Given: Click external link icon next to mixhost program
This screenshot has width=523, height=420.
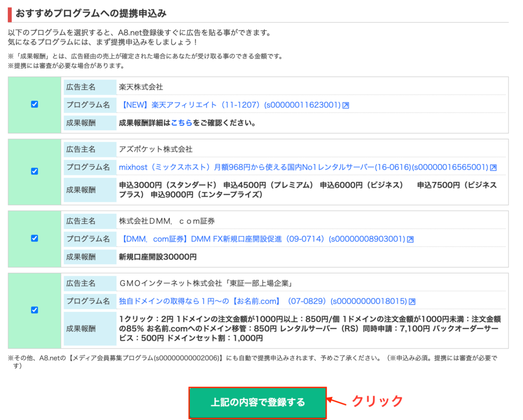Looking at the screenshot, I should pos(493,168).
